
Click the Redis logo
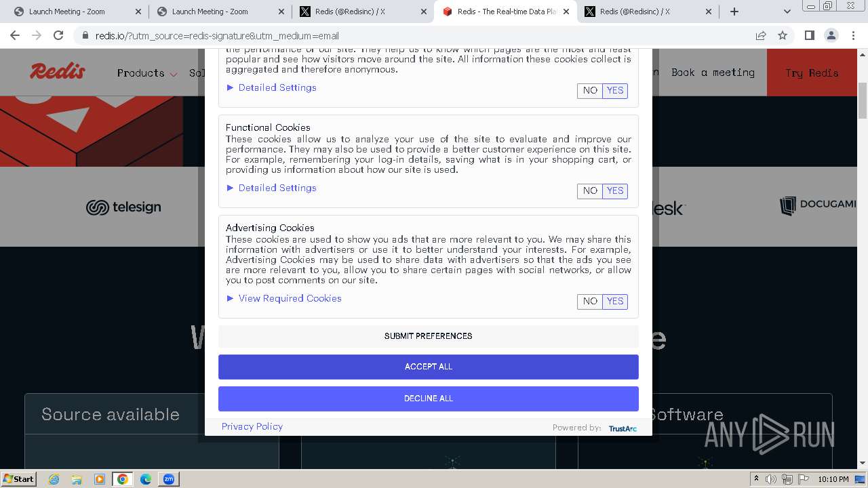click(x=58, y=71)
